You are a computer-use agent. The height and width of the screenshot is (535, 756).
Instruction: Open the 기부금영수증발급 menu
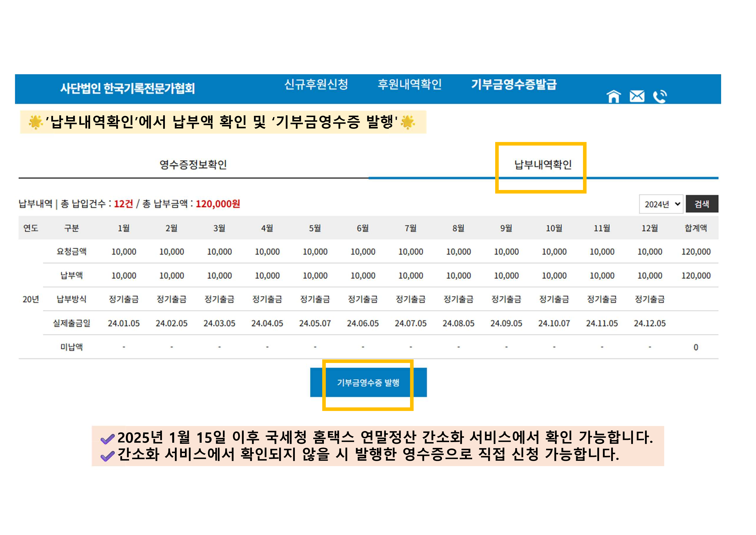click(514, 84)
